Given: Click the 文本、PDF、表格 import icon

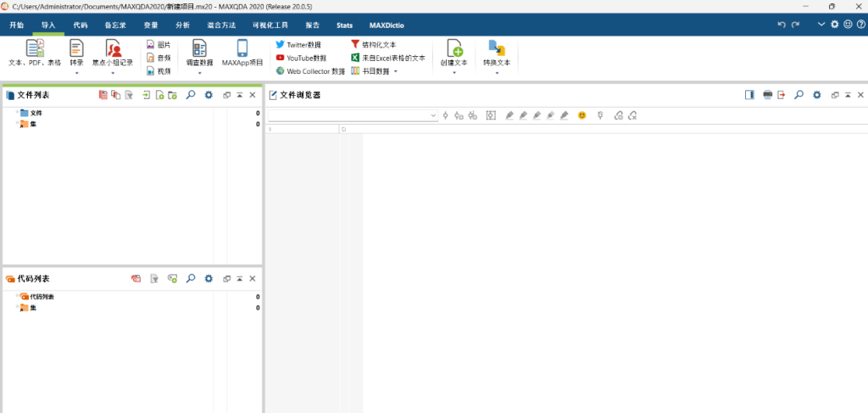Looking at the screenshot, I should tap(35, 48).
